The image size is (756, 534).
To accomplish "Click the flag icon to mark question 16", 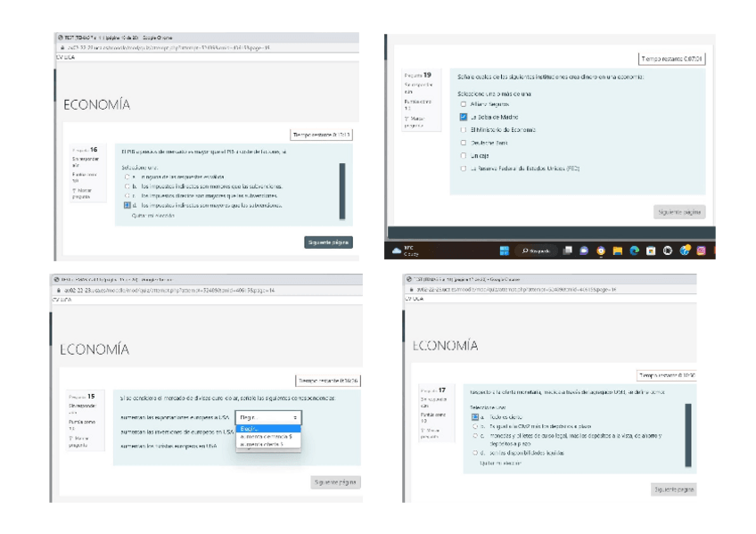I will coord(74,191).
